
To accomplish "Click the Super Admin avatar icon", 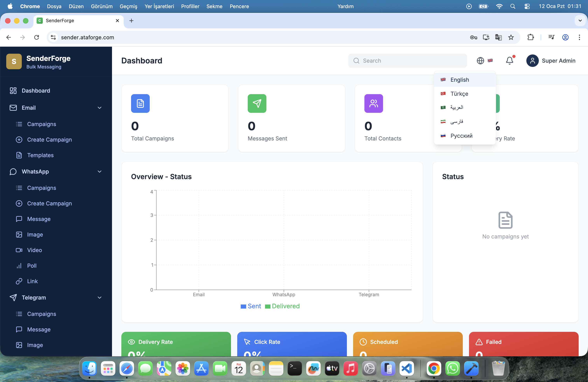I will [x=532, y=60].
